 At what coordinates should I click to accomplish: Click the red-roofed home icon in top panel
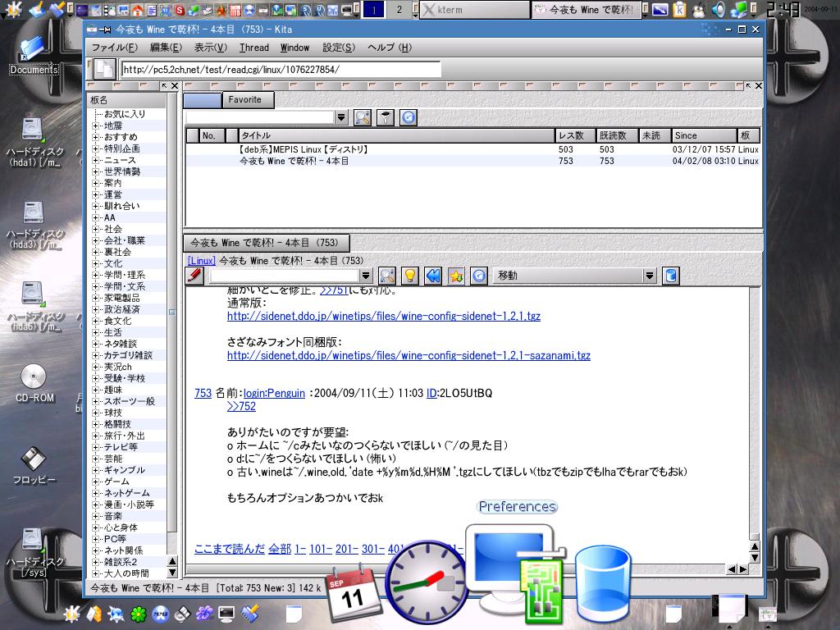tap(137, 10)
